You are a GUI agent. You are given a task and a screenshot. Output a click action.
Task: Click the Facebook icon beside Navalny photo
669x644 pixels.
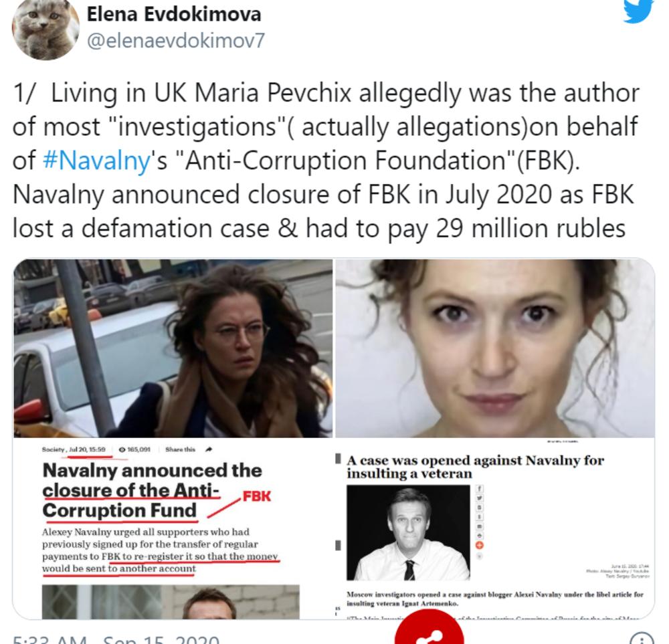click(480, 489)
